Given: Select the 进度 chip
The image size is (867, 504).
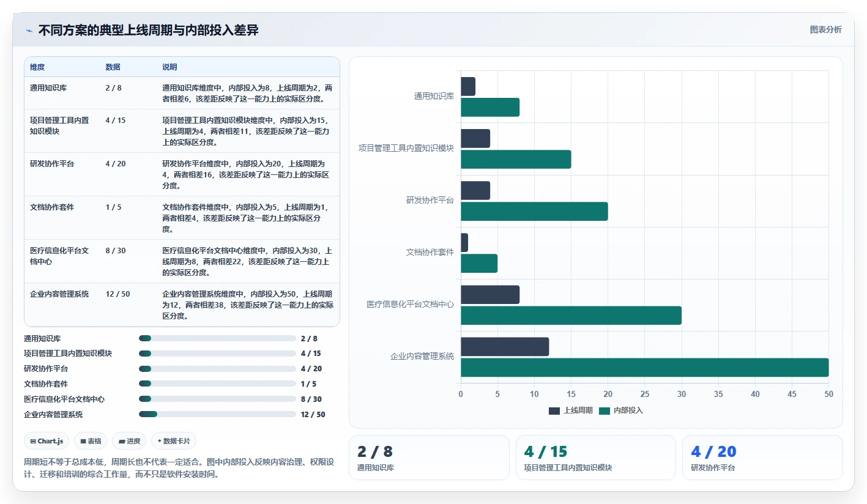Looking at the screenshot, I should (129, 441).
